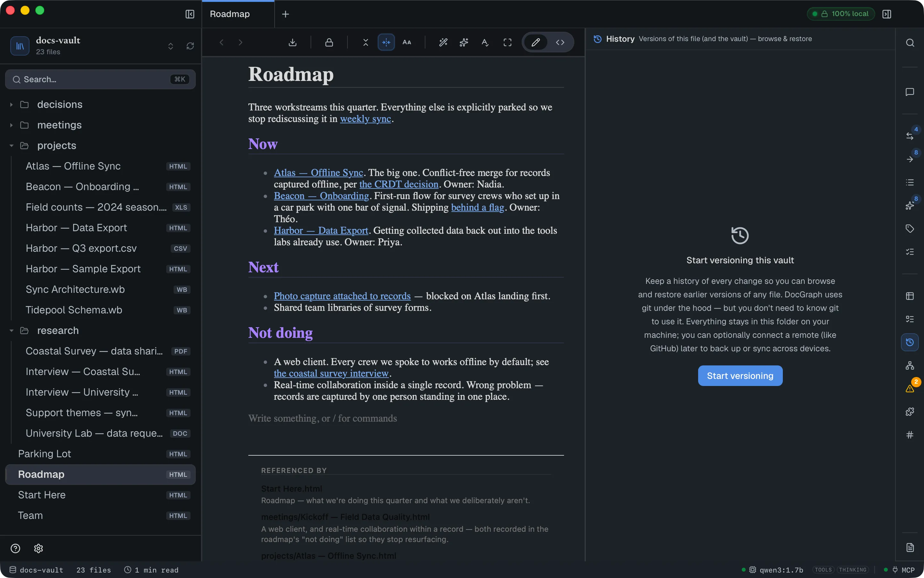This screenshot has height=578, width=924.
Task: Click the magic wand icon in toolbar
Action: [x=443, y=42]
